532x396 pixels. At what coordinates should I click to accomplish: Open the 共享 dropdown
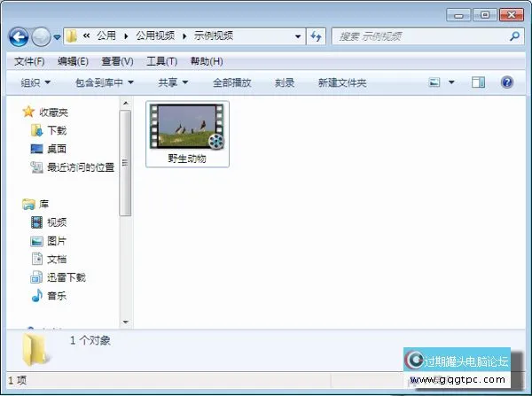point(173,82)
